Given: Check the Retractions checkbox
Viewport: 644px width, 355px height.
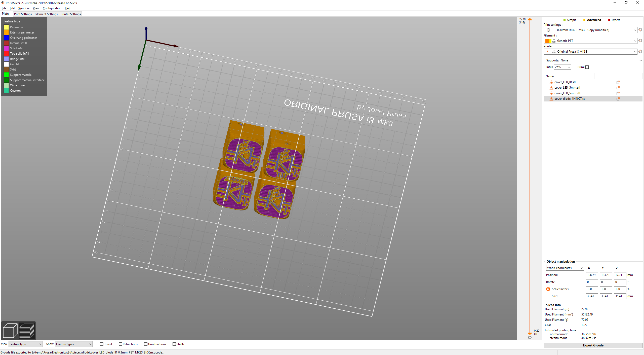Looking at the screenshot, I should [x=120, y=344].
